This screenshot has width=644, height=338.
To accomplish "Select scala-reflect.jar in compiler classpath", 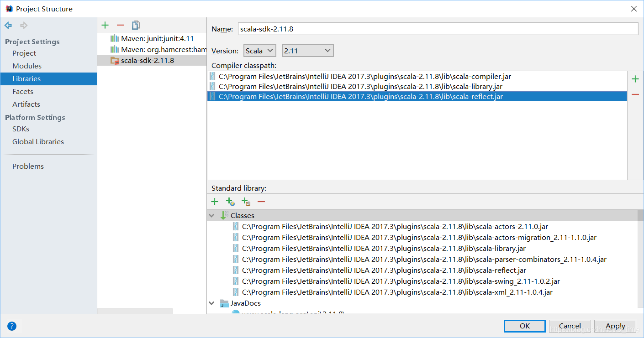I will (x=417, y=96).
